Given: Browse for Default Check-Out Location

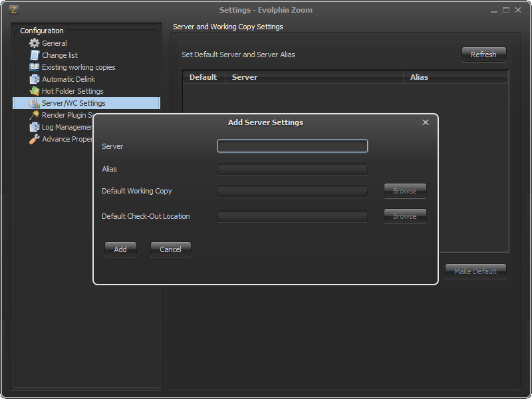Looking at the screenshot, I should (404, 216).
